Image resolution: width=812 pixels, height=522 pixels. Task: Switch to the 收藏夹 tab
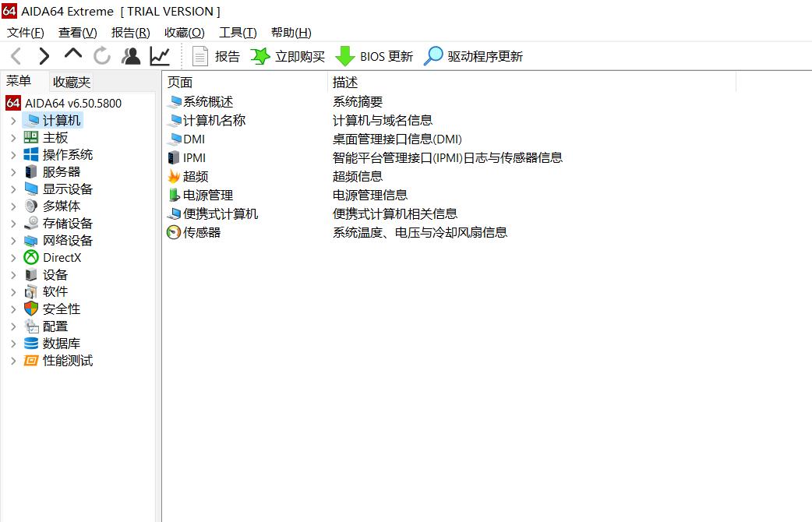pyautogui.click(x=71, y=82)
